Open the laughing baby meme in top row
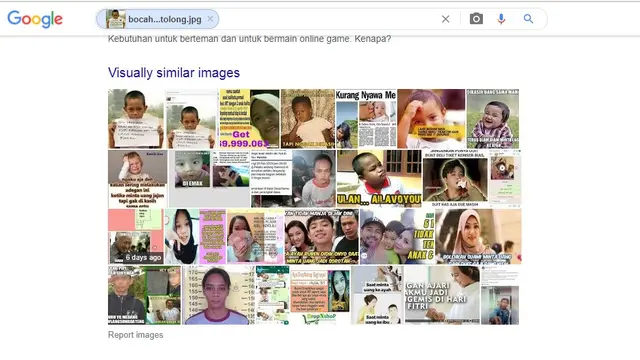This screenshot has height=360, width=640. pos(492,119)
